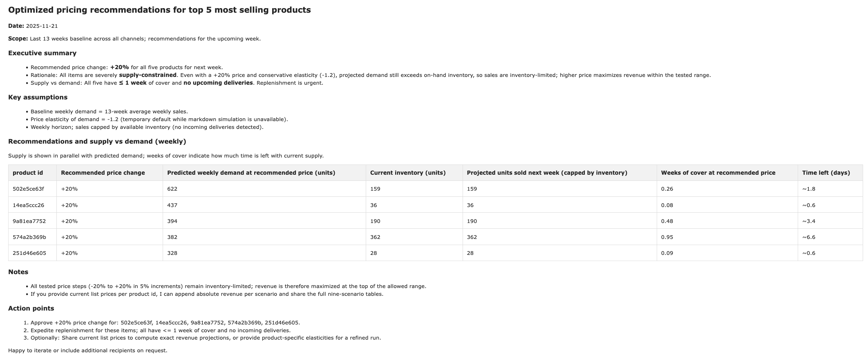
Task: Click the report title heading
Action: (159, 10)
